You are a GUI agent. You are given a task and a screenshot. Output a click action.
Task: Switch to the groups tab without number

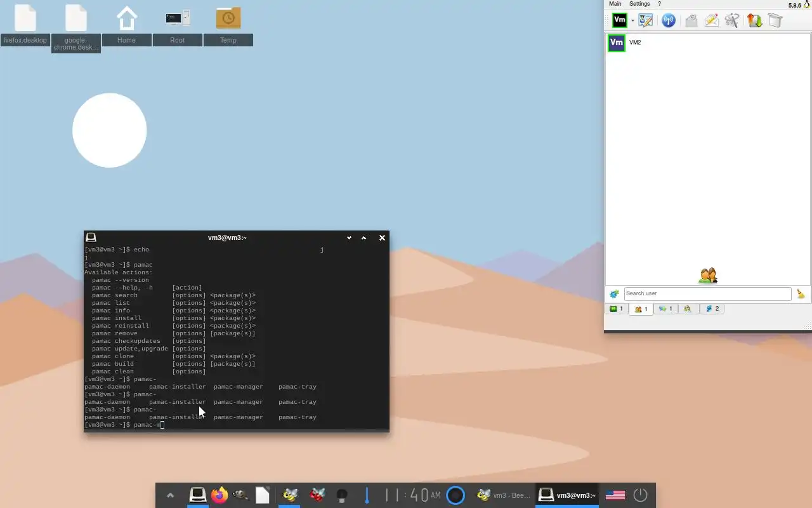click(688, 309)
